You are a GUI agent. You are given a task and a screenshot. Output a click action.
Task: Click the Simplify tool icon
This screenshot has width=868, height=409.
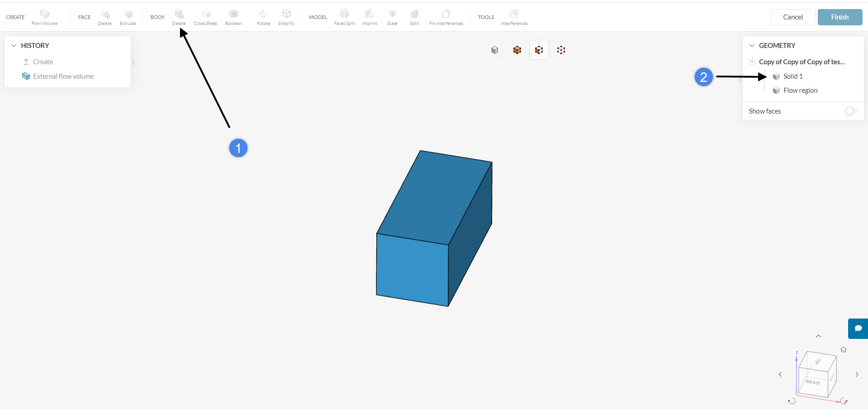[x=286, y=14]
